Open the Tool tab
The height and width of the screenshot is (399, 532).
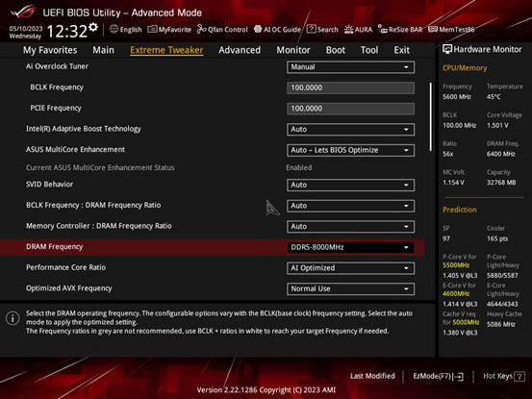(x=369, y=50)
